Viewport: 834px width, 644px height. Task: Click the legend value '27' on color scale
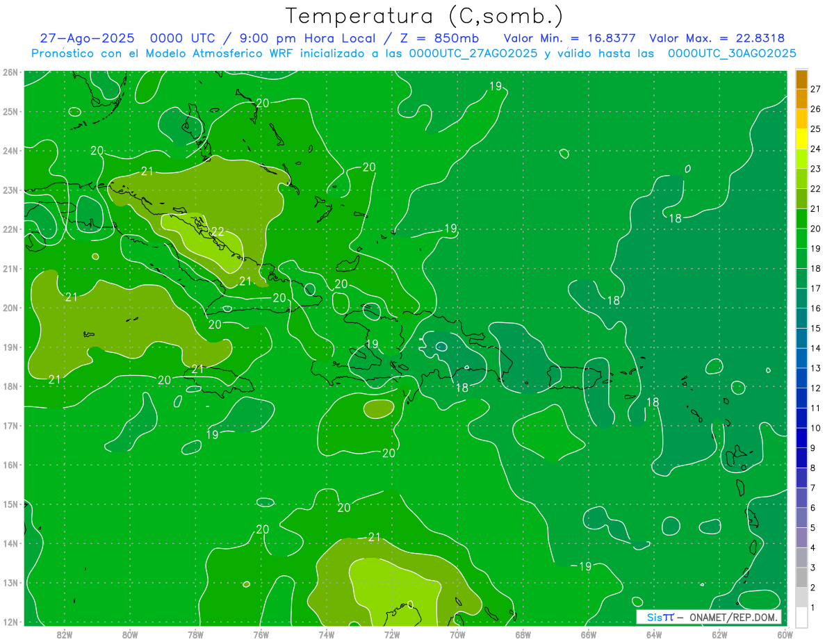(815, 89)
